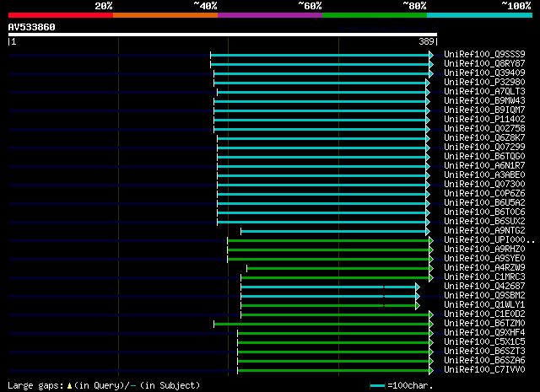
Task: Select the UniRef100_Q9SBM2 label
Action: (x=484, y=296)
